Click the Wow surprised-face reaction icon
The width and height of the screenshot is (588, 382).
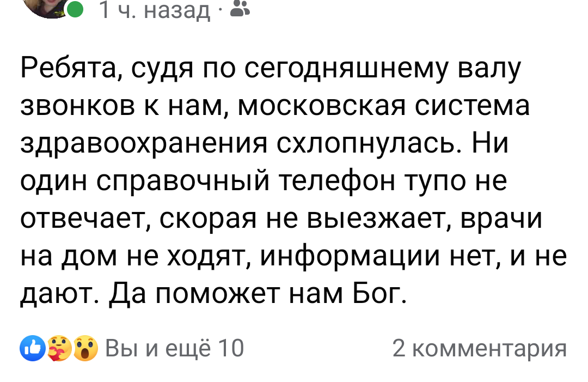84,348
